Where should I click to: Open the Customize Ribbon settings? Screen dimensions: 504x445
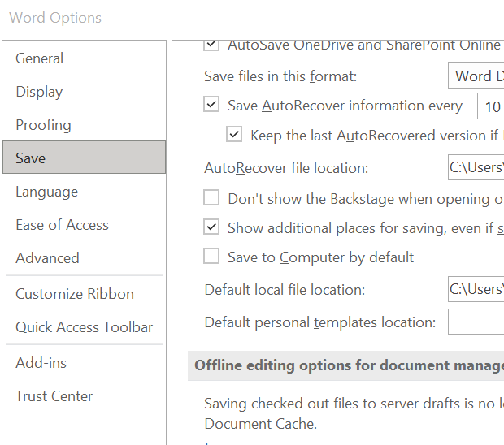coord(74,294)
